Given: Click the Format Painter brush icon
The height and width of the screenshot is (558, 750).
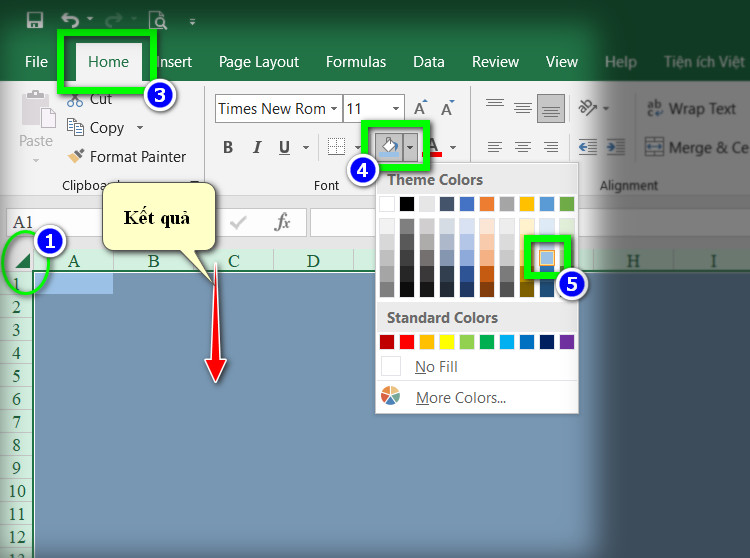Looking at the screenshot, I should [x=76, y=156].
